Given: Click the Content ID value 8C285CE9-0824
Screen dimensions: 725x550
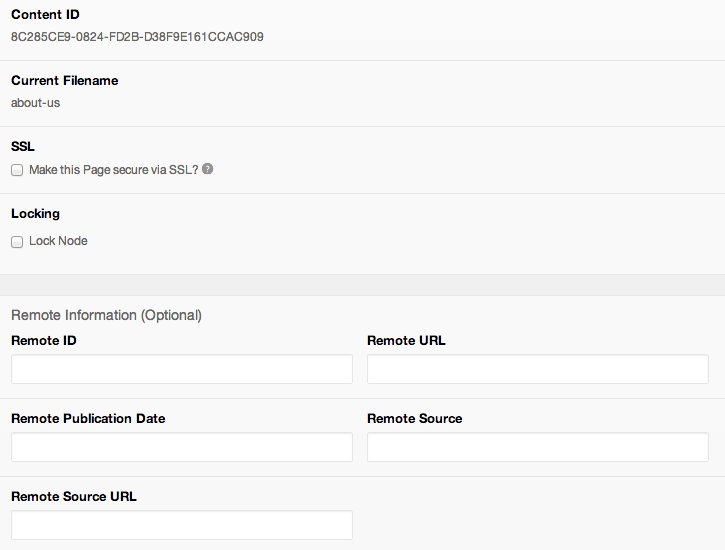Looking at the screenshot, I should click(x=137, y=37).
